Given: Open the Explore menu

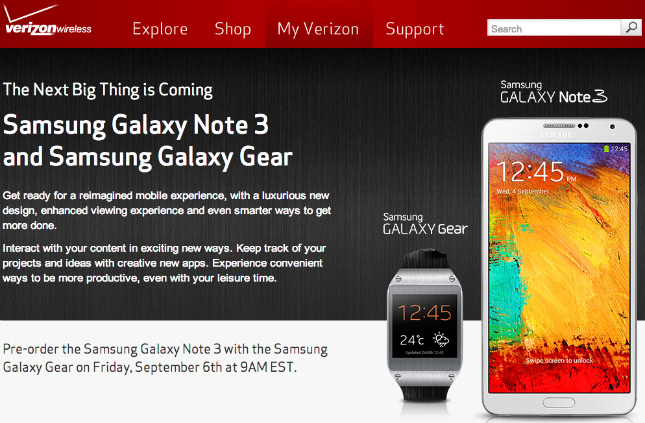Looking at the screenshot, I should click(160, 29).
